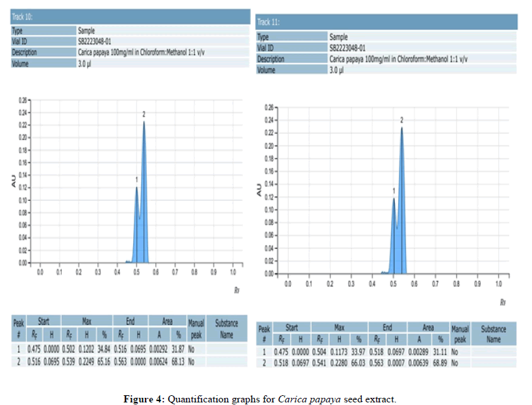Click peak 1 label in Track 11 chart
The height and width of the screenshot is (405, 532).
point(394,190)
